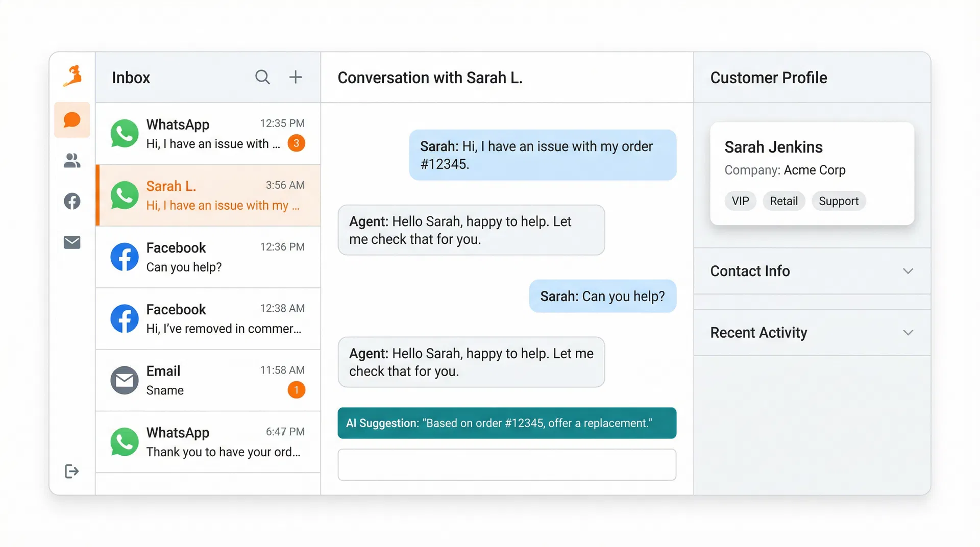980x547 pixels.
Task: Switch to the Facebook 12:36 PM conversation
Action: [x=207, y=257]
